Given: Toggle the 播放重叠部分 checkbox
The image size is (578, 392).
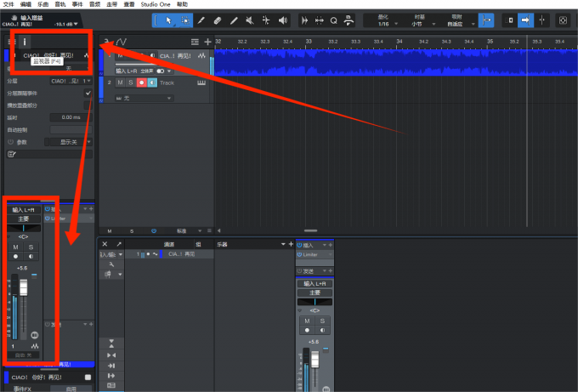Looking at the screenshot, I should (x=88, y=105).
